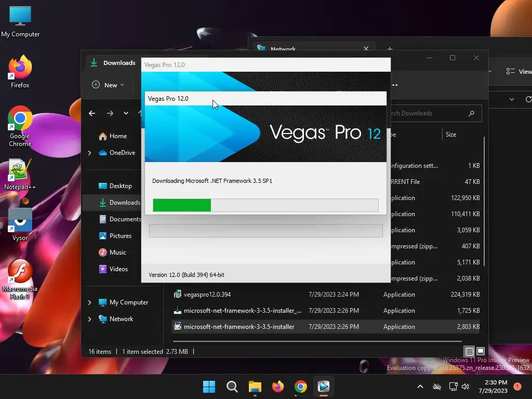Open volume control tray icon
Image resolution: width=532 pixels, height=399 pixels.
[x=465, y=387]
